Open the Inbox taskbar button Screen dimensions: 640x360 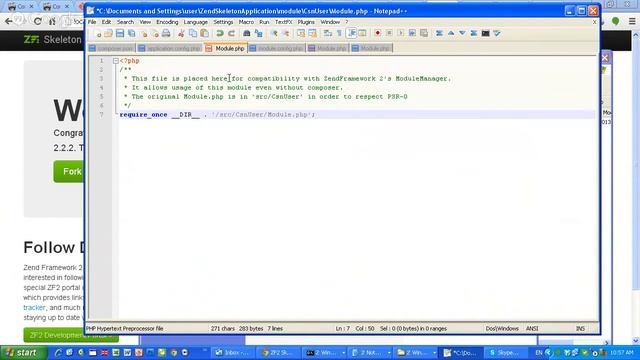pos(231,353)
